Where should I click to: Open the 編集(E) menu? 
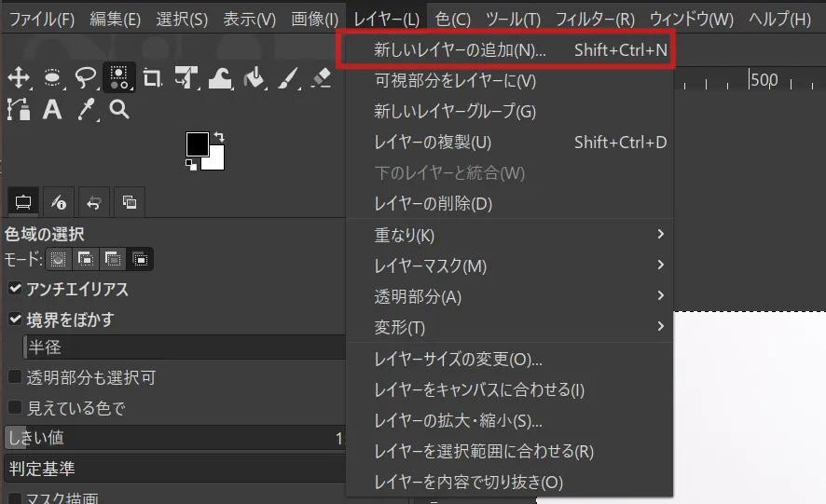pyautogui.click(x=115, y=20)
